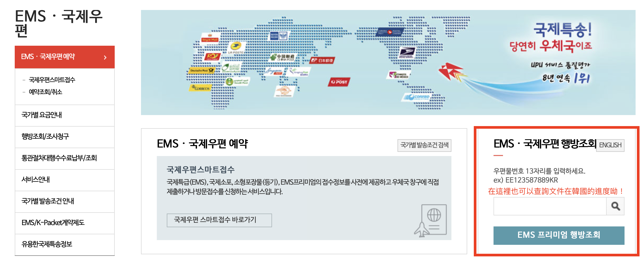This screenshot has height=259, width=644.
Task: Click the 국제우편스마트접수 heading in gray box
Action: [x=200, y=170]
